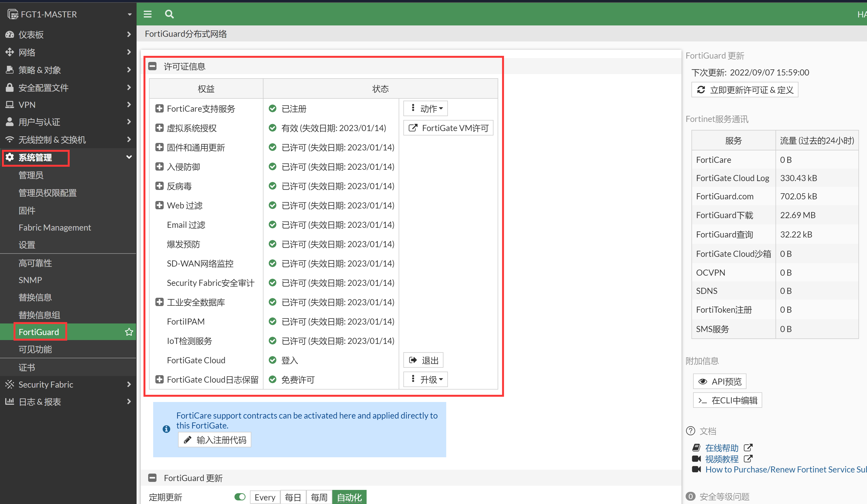The image size is (867, 504).
Task: Expand the 仪表板 sidebar chevron
Action: [x=129, y=34]
